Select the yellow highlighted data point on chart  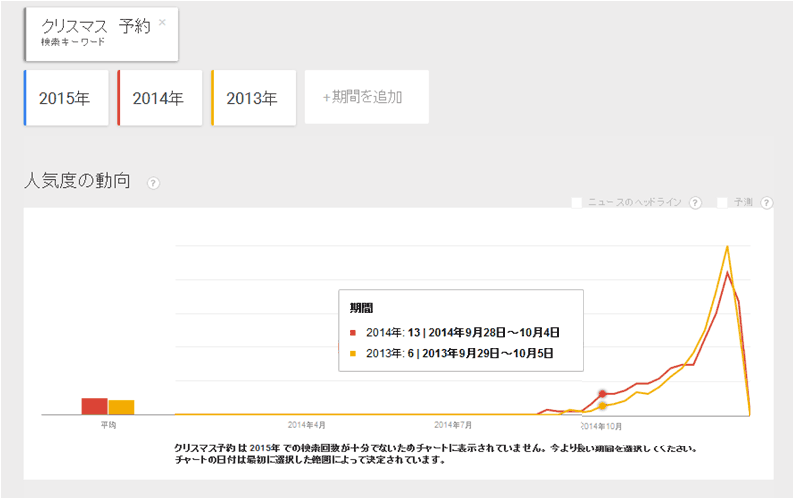click(x=602, y=405)
